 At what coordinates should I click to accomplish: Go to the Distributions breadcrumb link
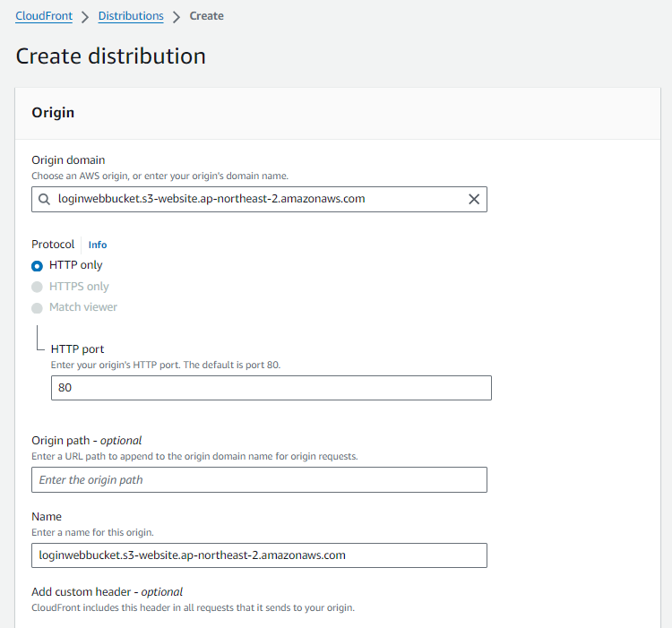click(x=131, y=16)
